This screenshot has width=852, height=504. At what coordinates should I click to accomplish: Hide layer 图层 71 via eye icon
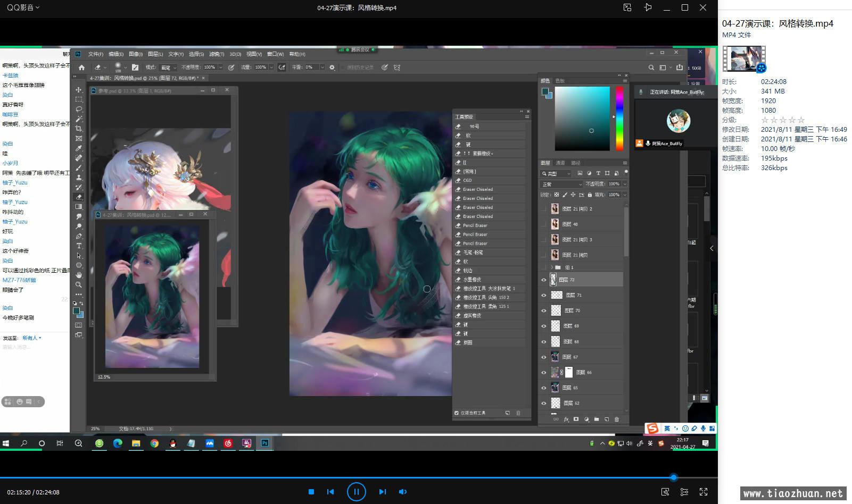point(543,295)
